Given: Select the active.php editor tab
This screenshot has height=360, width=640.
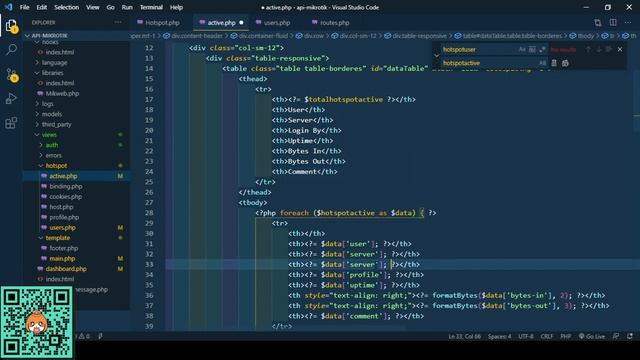Looking at the screenshot, I should pyautogui.click(x=221, y=22).
